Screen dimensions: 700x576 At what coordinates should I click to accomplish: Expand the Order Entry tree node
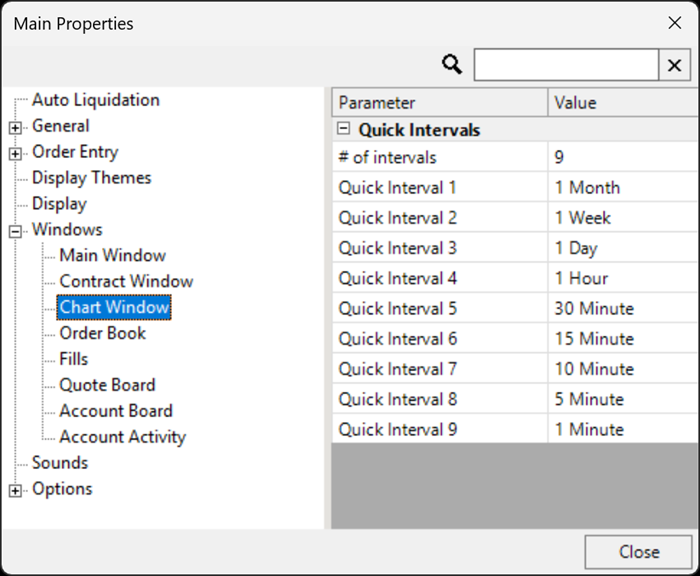(x=16, y=153)
